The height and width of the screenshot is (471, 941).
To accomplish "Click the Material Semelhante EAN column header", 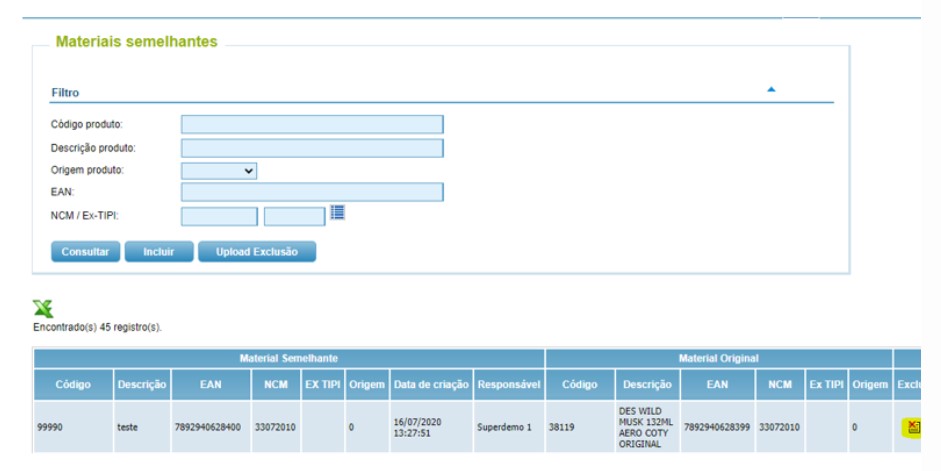I will point(211,385).
